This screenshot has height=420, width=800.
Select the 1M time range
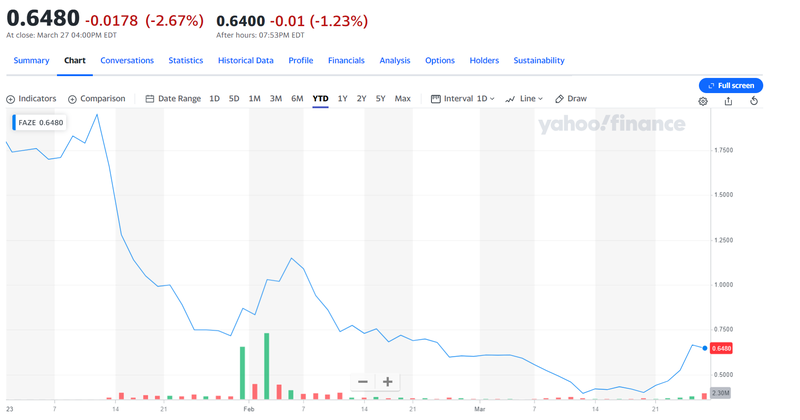pos(254,99)
